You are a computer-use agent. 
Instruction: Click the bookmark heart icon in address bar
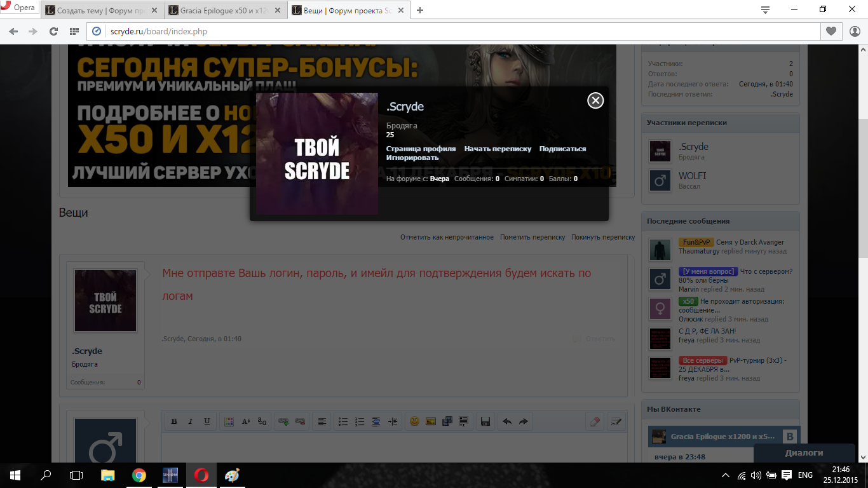[831, 31]
